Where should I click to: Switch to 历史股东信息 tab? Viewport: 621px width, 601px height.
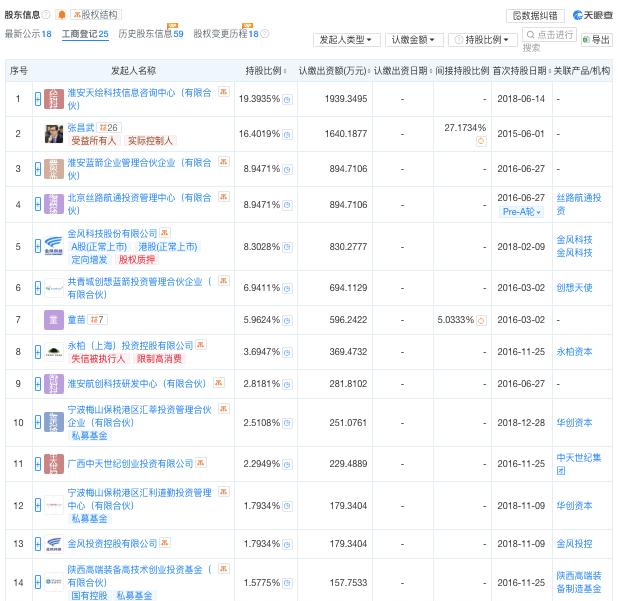point(151,34)
